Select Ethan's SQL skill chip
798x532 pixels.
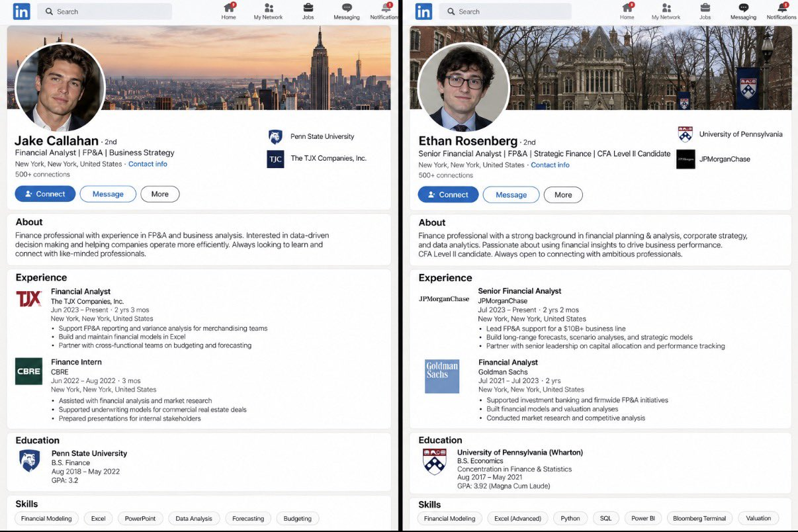[605, 519]
